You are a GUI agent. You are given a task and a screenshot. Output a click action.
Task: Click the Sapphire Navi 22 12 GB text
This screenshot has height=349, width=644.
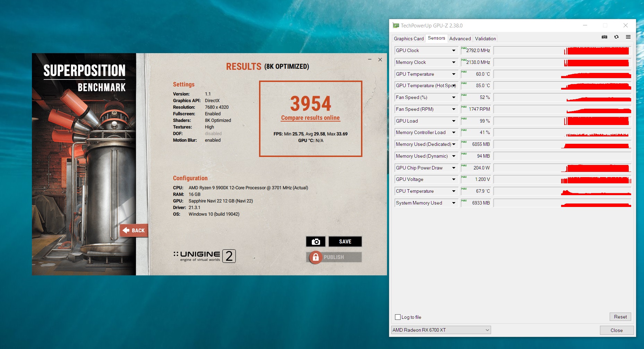tap(221, 201)
